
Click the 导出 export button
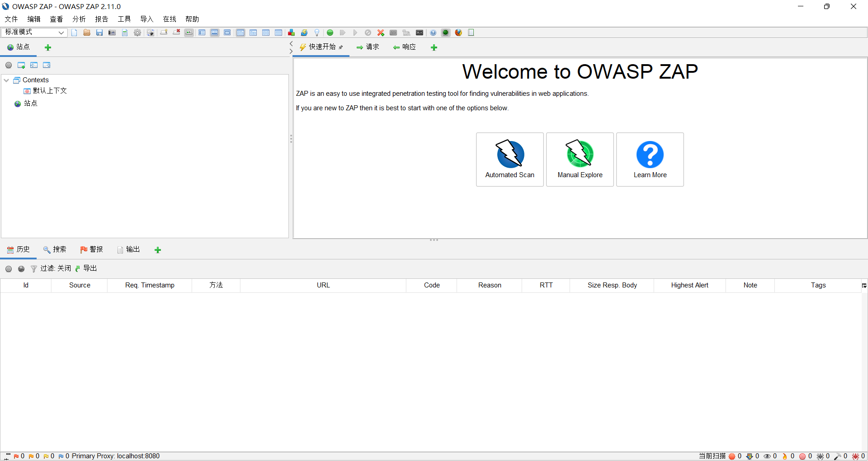(x=86, y=268)
